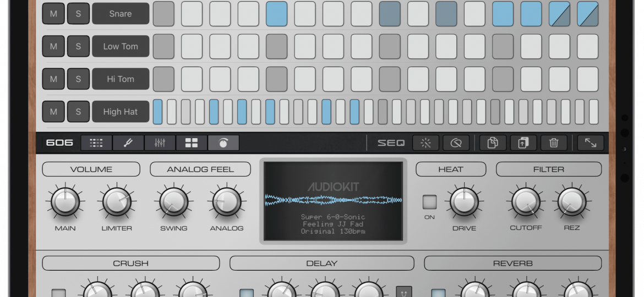This screenshot has height=297, width=644.
Task: Randomize the sequence with the sparkle icon
Action: click(425, 143)
